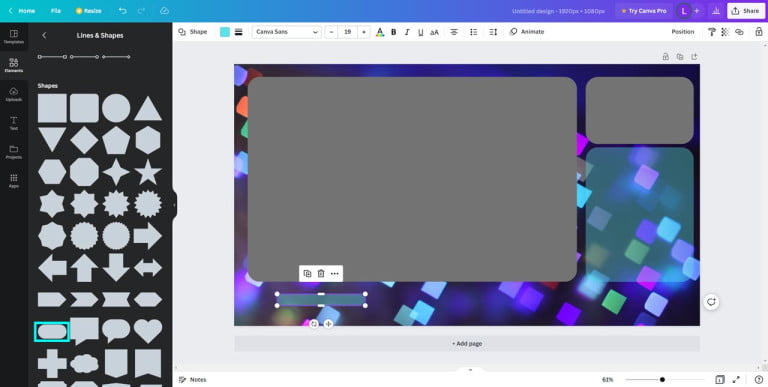Screen dimensions: 768x387
Task: Open the Projects sidebar tab
Action: [14, 152]
